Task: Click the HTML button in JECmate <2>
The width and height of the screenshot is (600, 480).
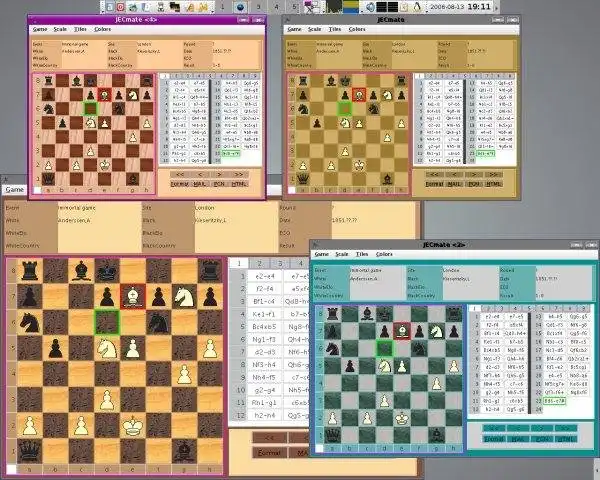Action: 565,439
